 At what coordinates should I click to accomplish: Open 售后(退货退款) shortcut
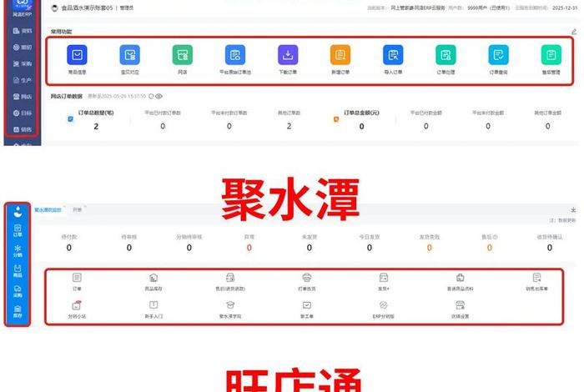(230, 281)
